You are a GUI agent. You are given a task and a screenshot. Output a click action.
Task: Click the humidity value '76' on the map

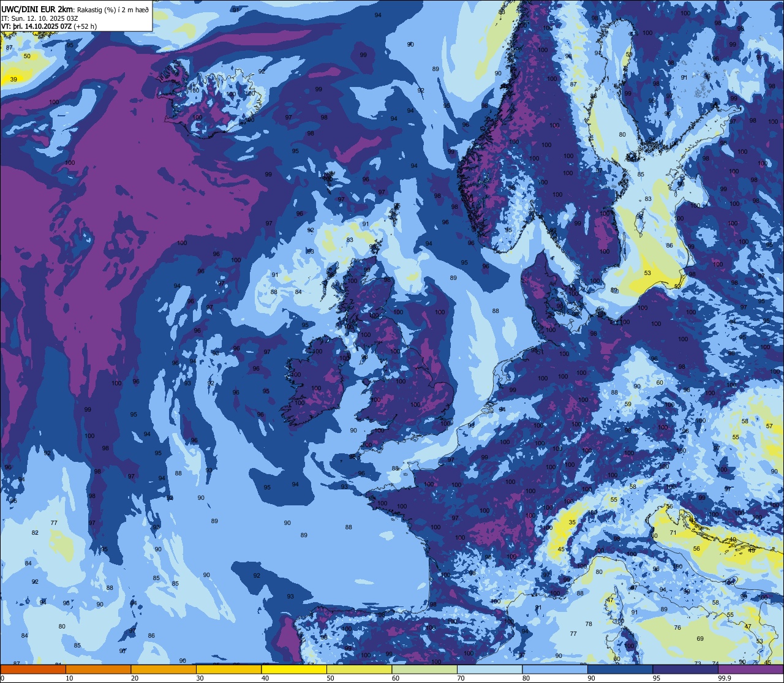pos(677,628)
